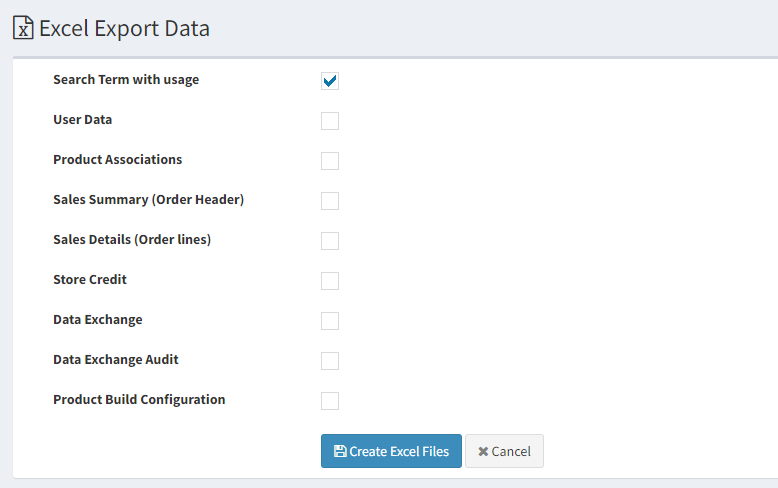Click the floppy disk save icon
This screenshot has width=778, height=488.
pyautogui.click(x=340, y=451)
